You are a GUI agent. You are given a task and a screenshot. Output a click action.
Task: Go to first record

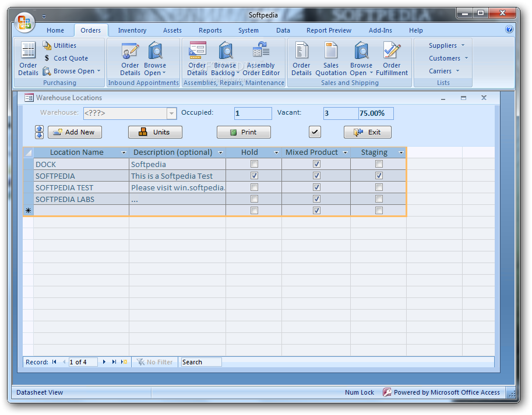[x=54, y=362]
